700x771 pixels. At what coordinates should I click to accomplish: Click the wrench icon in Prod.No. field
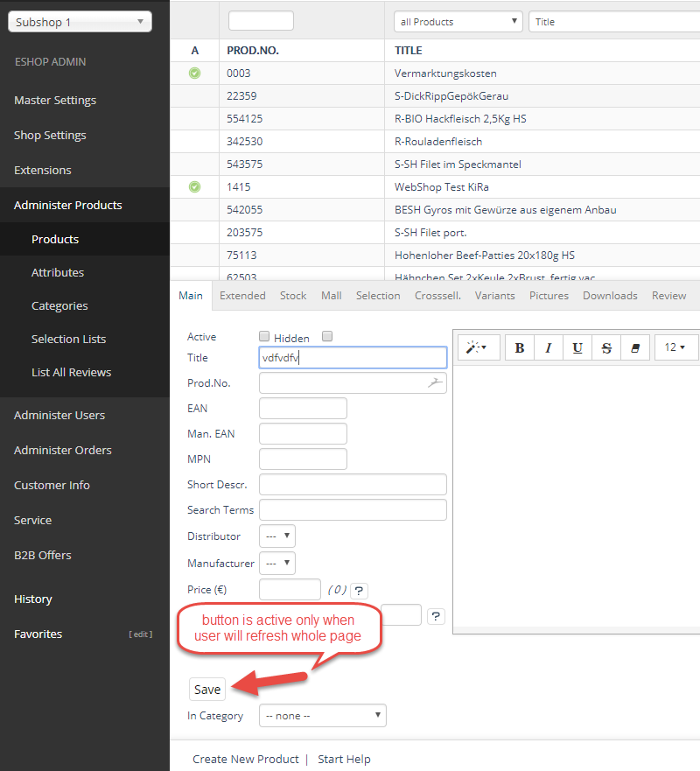(x=435, y=382)
